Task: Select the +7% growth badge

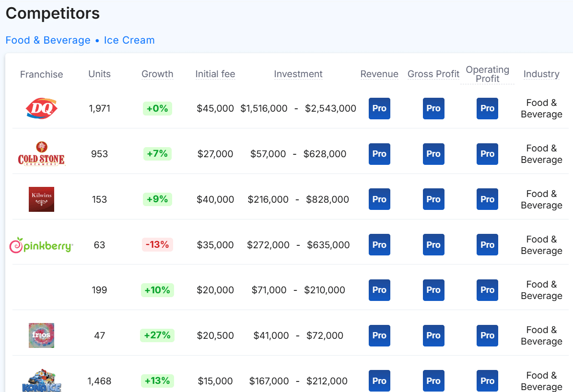Action: point(157,154)
